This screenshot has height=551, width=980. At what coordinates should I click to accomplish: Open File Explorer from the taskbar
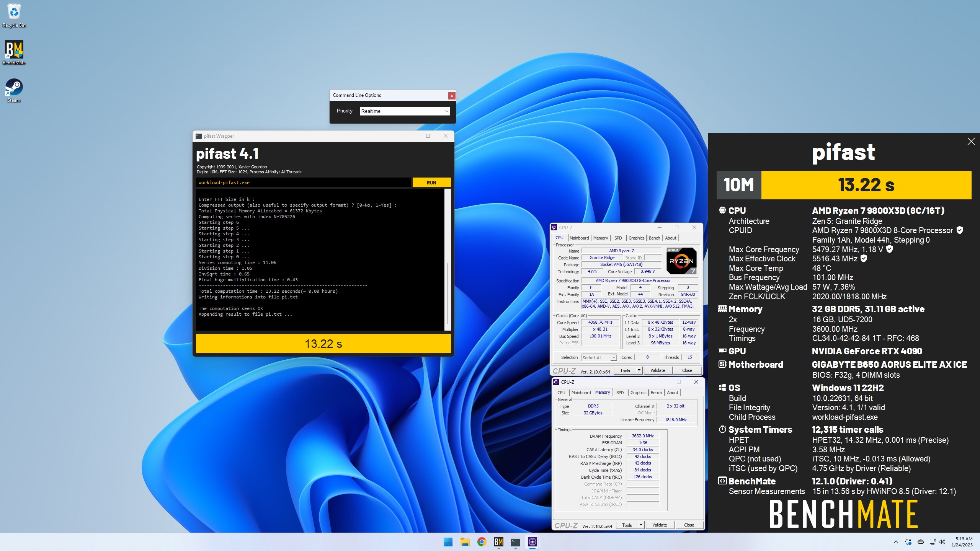tap(465, 542)
